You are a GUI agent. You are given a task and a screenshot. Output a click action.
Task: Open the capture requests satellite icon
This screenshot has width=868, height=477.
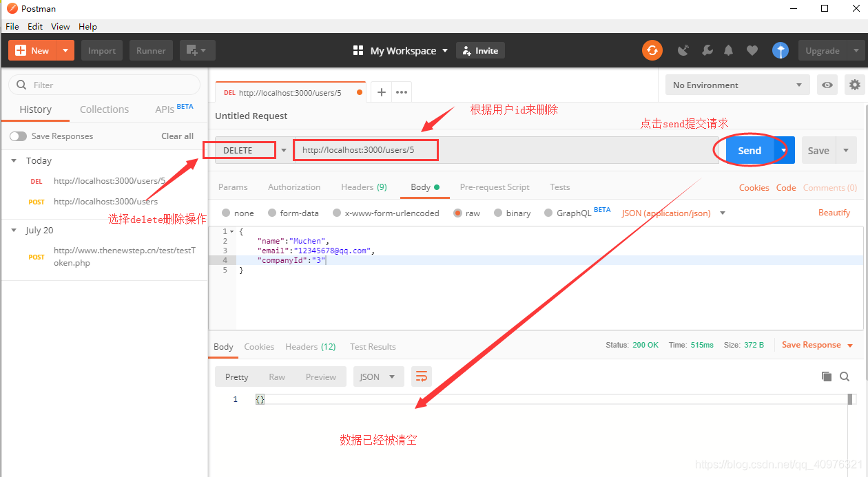click(683, 50)
